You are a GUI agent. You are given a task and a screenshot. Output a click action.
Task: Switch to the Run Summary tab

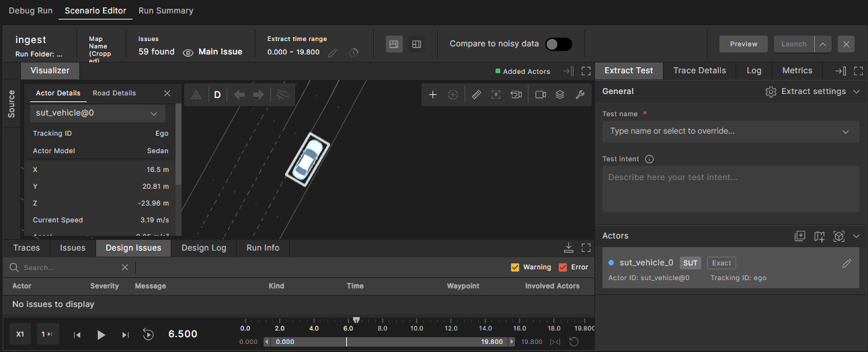click(165, 11)
